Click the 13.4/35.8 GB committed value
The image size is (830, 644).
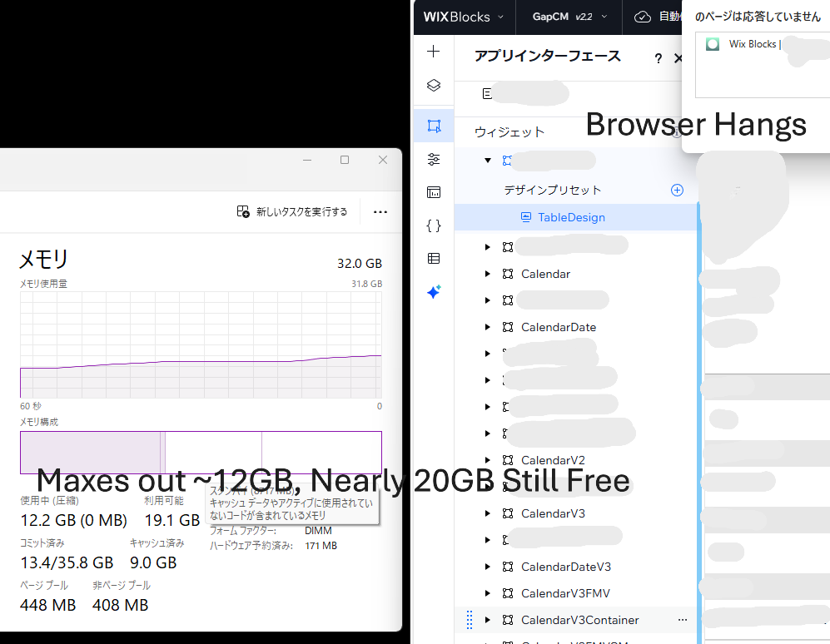pyautogui.click(x=67, y=562)
